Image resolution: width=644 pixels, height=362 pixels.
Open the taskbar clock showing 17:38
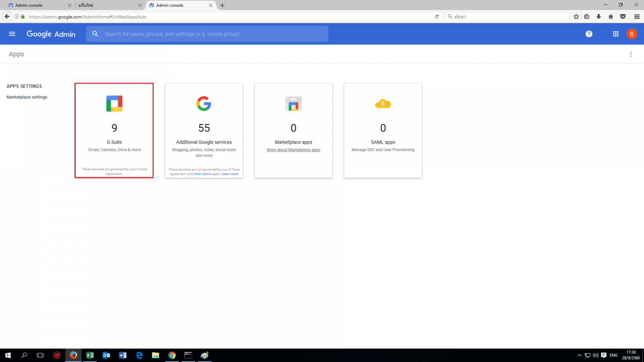pyautogui.click(x=631, y=355)
